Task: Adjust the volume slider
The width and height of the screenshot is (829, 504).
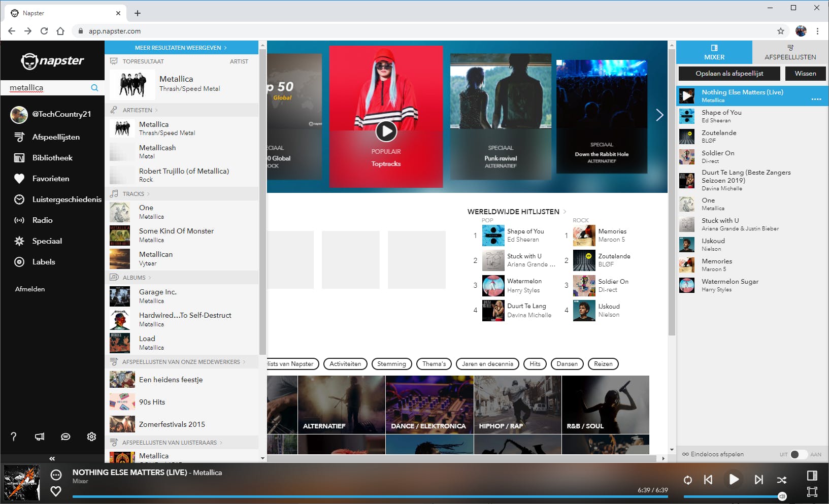Action: [734, 496]
